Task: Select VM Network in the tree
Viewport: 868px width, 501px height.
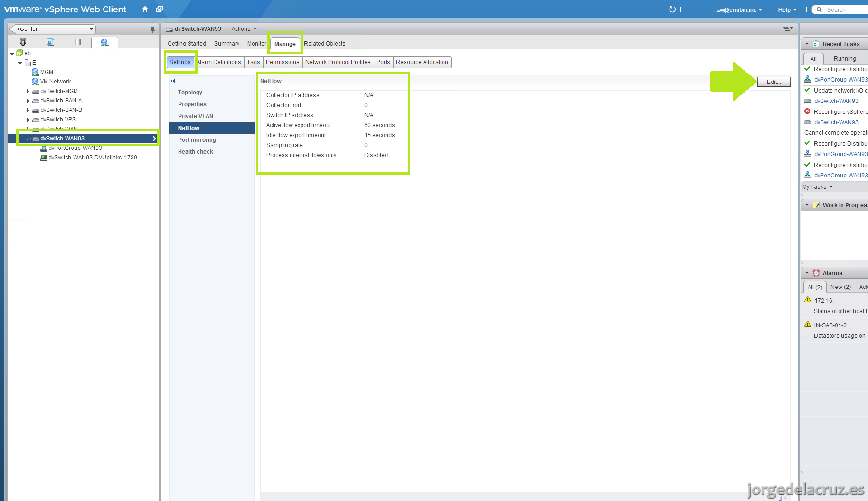Action: pyautogui.click(x=55, y=82)
